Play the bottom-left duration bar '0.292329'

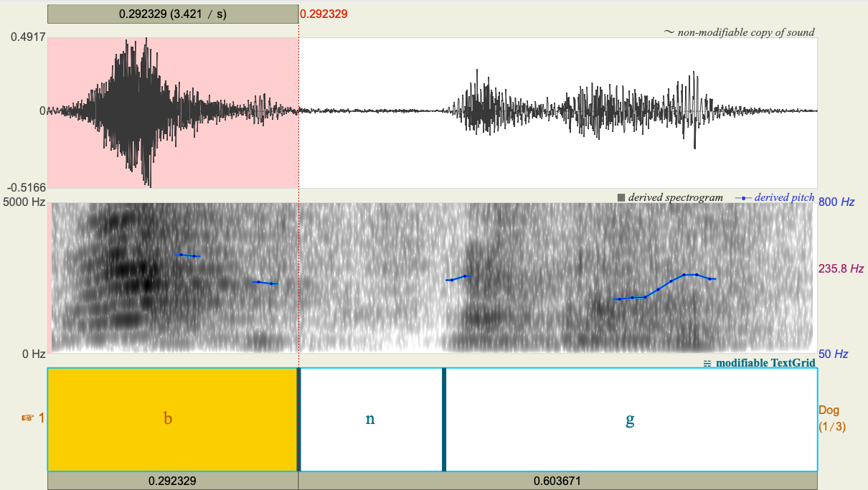(172, 479)
